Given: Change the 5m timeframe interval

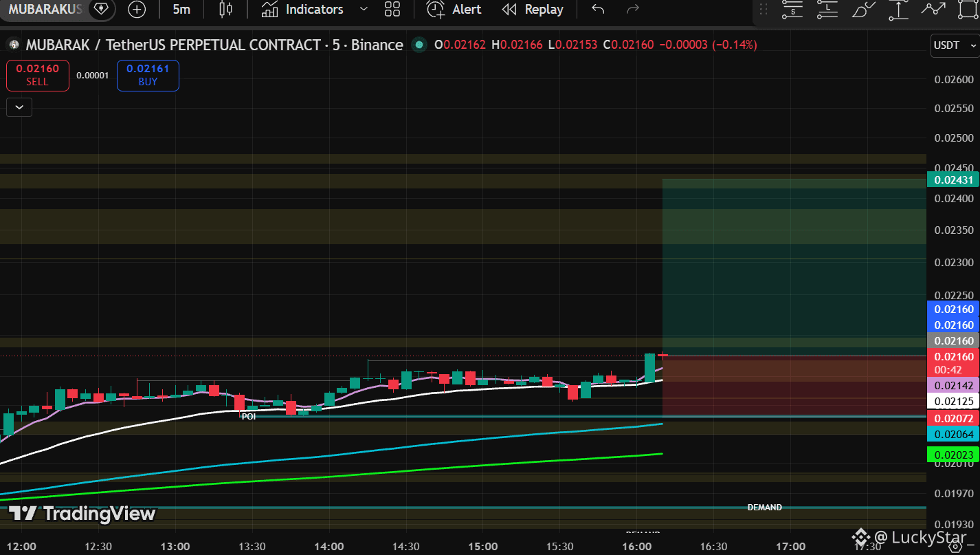Looking at the screenshot, I should [x=181, y=10].
